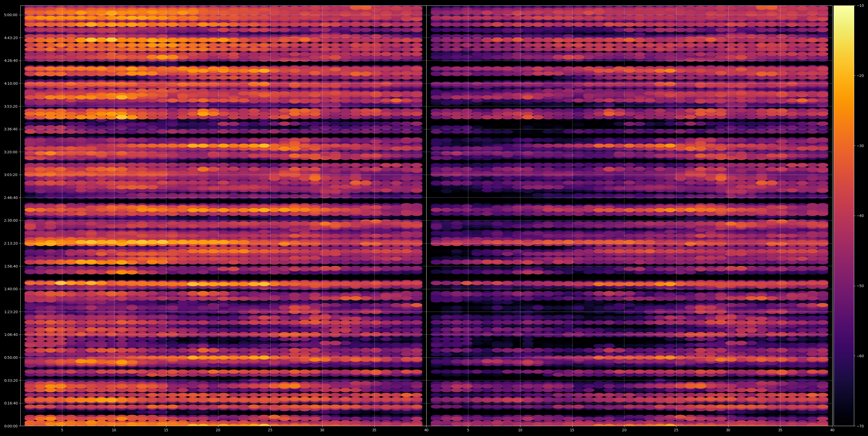Click the 2:13:20 y-axis tick label
Image resolution: width=868 pixels, height=436 pixels.
(x=10, y=244)
